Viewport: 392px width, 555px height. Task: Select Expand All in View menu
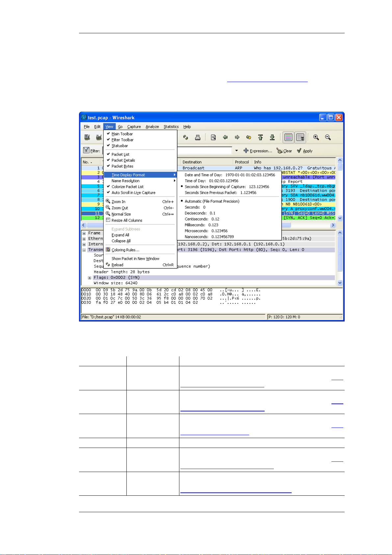click(x=140, y=235)
